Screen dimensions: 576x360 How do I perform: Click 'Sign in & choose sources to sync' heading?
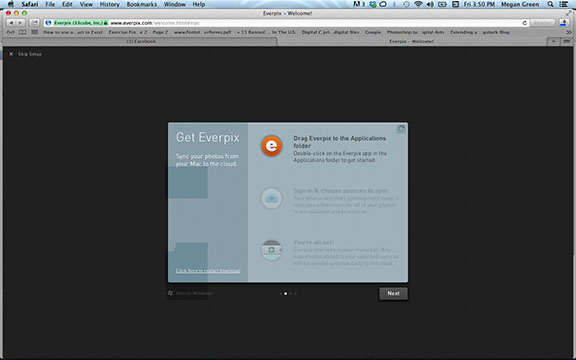pyautogui.click(x=341, y=191)
